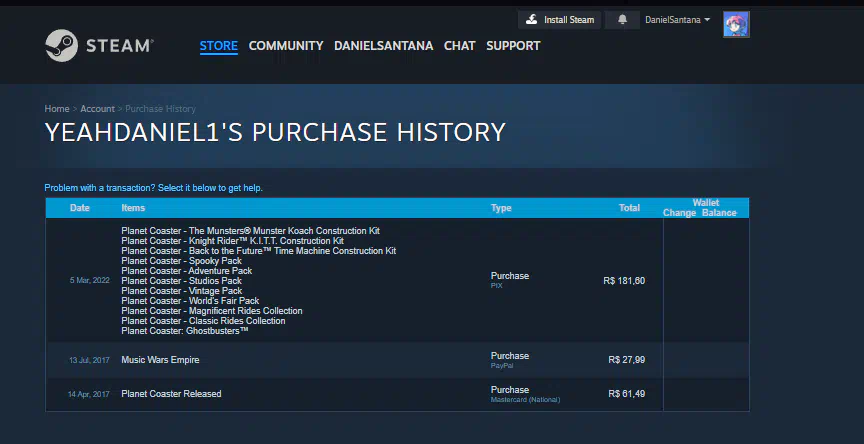Screen dimensions: 864x444
Task: Select Planet Coaster: Ghostbusters item
Action: click(185, 331)
